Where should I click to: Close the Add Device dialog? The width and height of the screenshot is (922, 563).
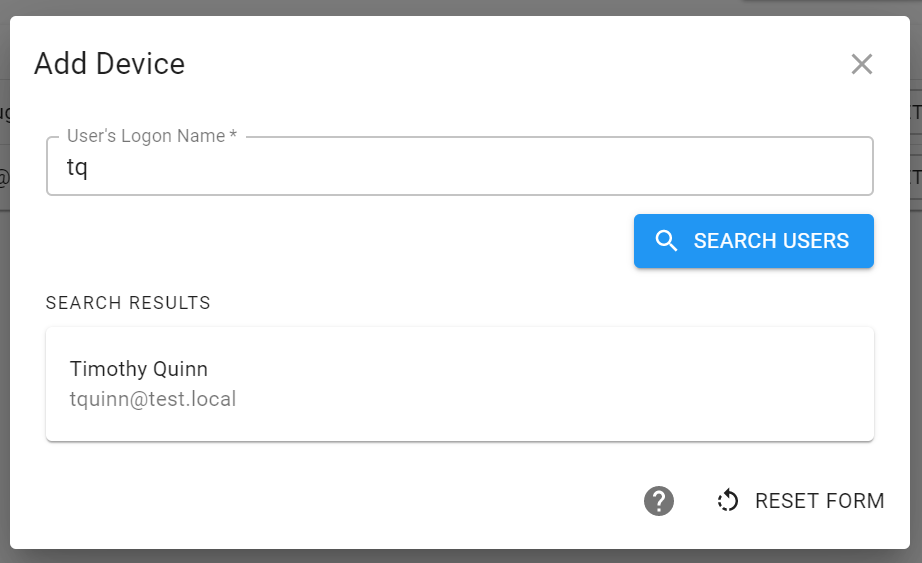[x=861, y=64]
